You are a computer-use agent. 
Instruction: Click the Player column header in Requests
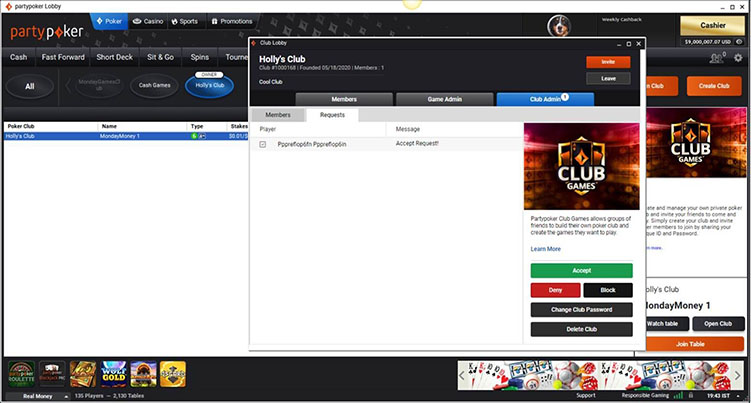click(268, 129)
